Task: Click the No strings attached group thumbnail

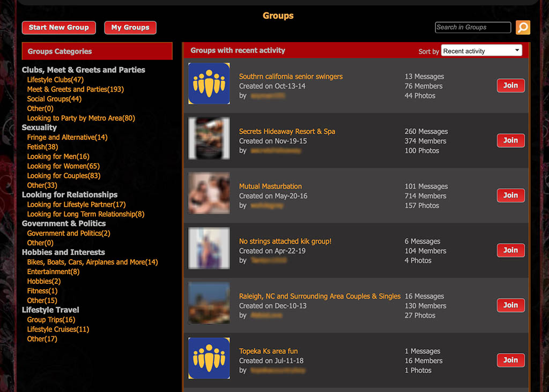Action: (x=209, y=248)
